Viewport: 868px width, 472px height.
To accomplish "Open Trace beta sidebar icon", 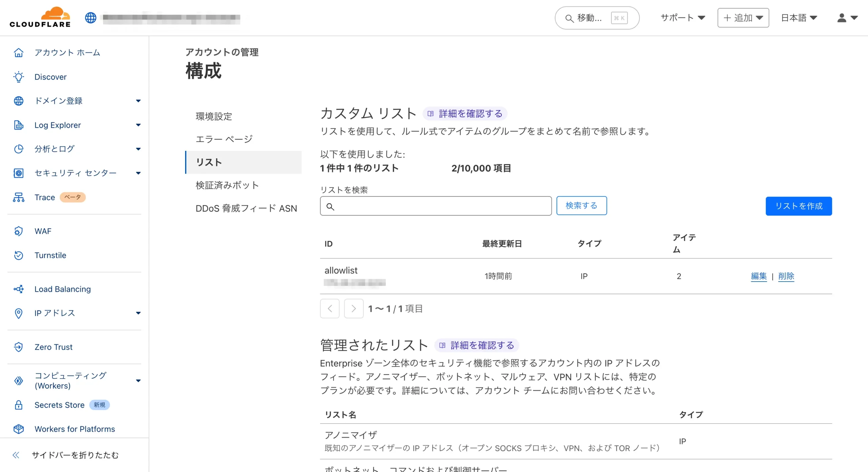I will pyautogui.click(x=19, y=197).
